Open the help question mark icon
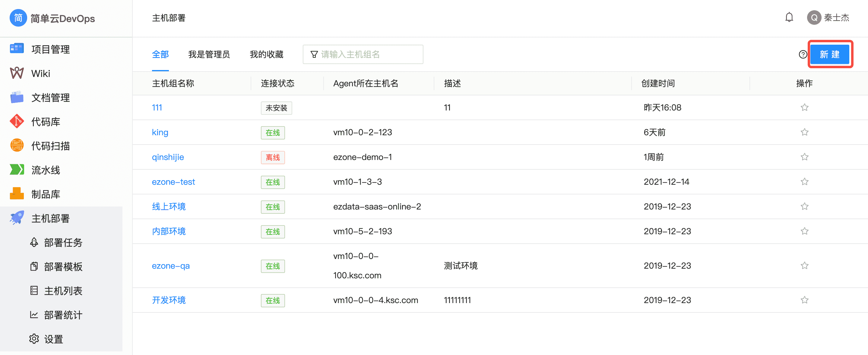Image resolution: width=868 pixels, height=355 pixels. pos(803,54)
